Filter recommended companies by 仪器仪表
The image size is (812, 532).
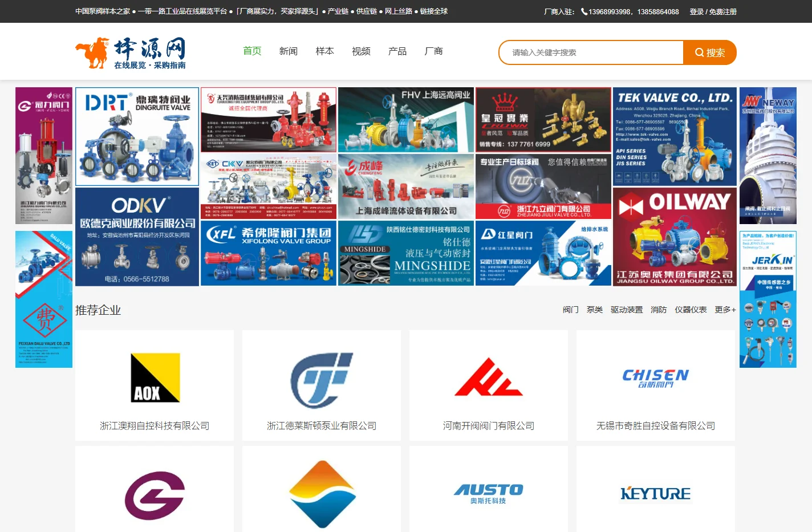691,310
